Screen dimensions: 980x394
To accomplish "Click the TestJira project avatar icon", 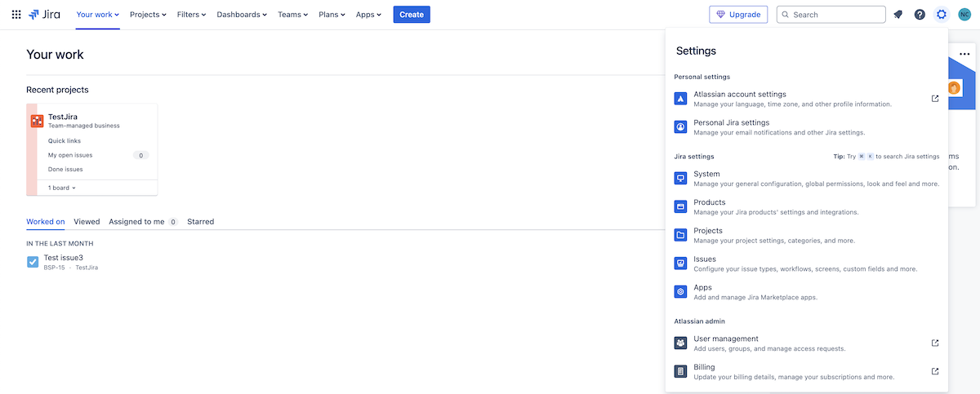I will pyautogui.click(x=38, y=121).
